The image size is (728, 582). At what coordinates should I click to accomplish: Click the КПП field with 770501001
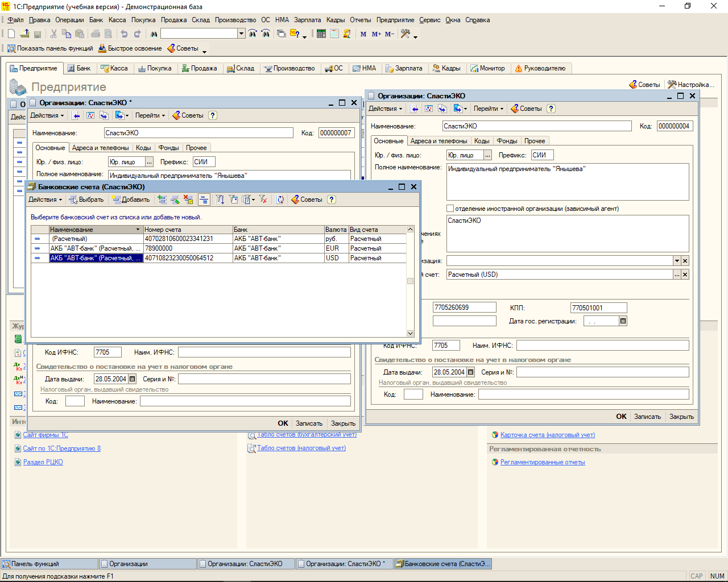point(598,308)
